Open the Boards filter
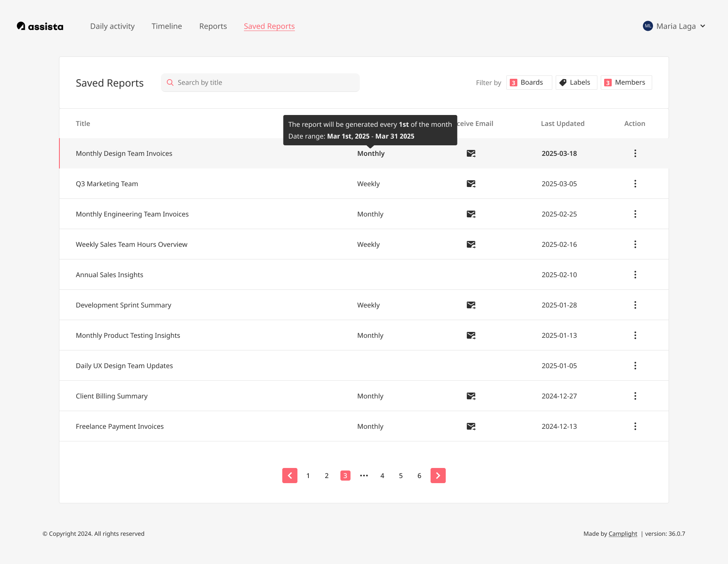Image resolution: width=728 pixels, height=564 pixels. tap(529, 82)
